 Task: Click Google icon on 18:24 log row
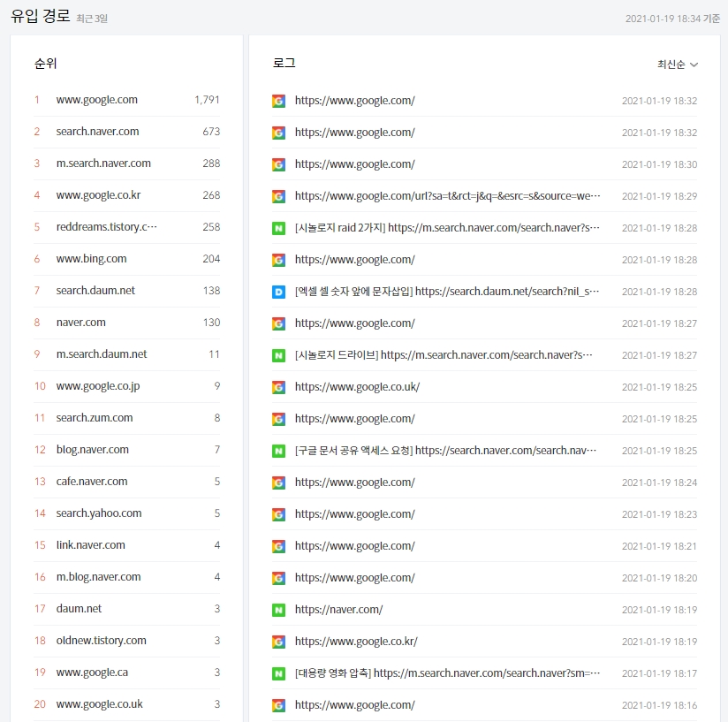[278, 483]
